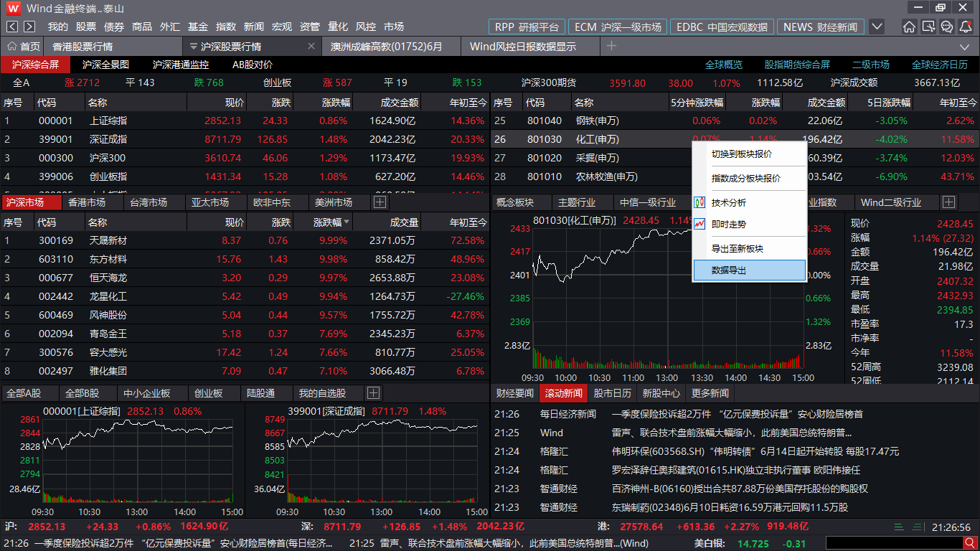
Task: Click the Wind red logo icon
Action: point(14,8)
